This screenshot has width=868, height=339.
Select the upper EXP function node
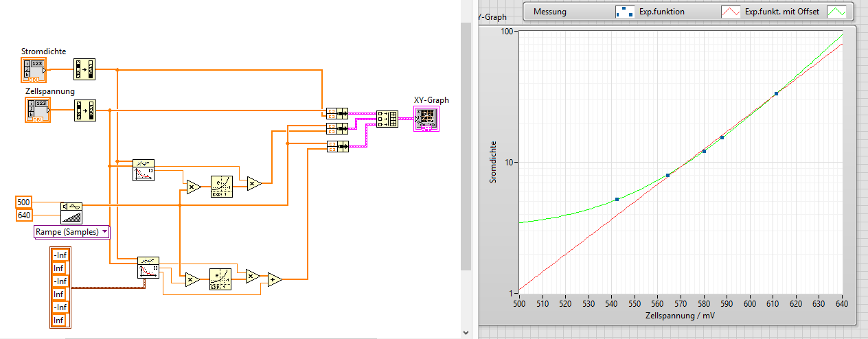[x=222, y=187]
